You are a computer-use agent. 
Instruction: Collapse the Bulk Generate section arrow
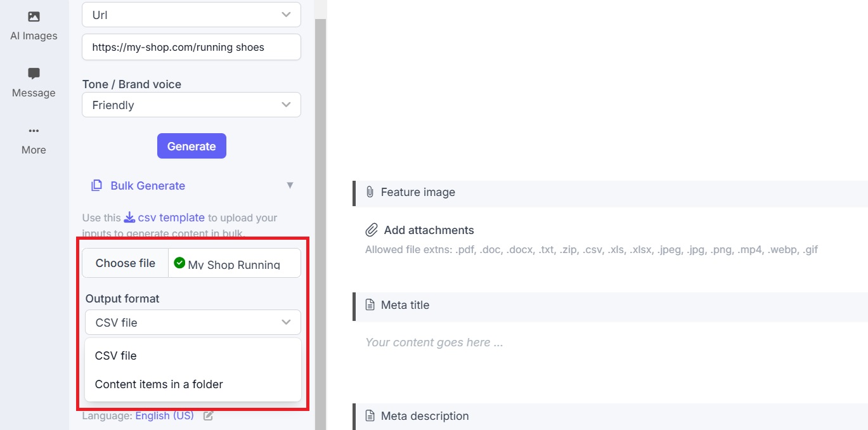290,186
